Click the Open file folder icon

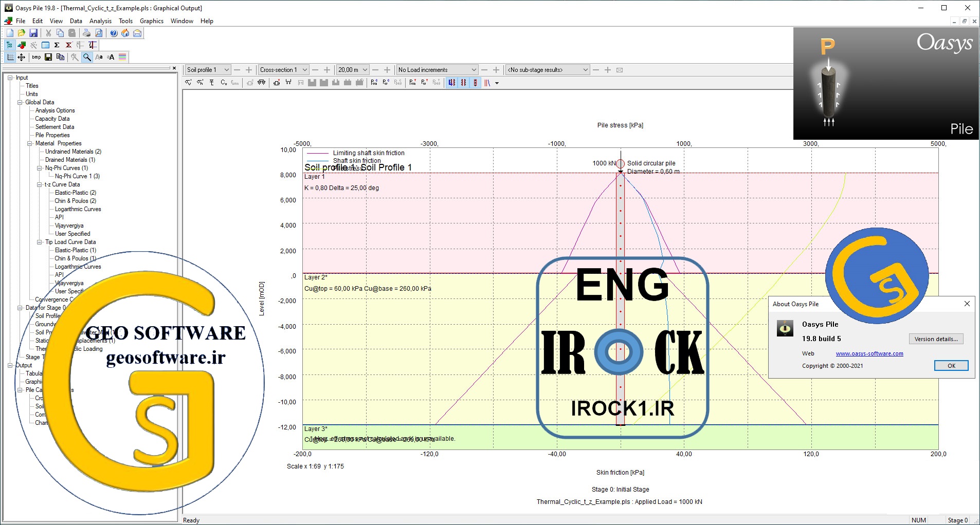(x=21, y=33)
